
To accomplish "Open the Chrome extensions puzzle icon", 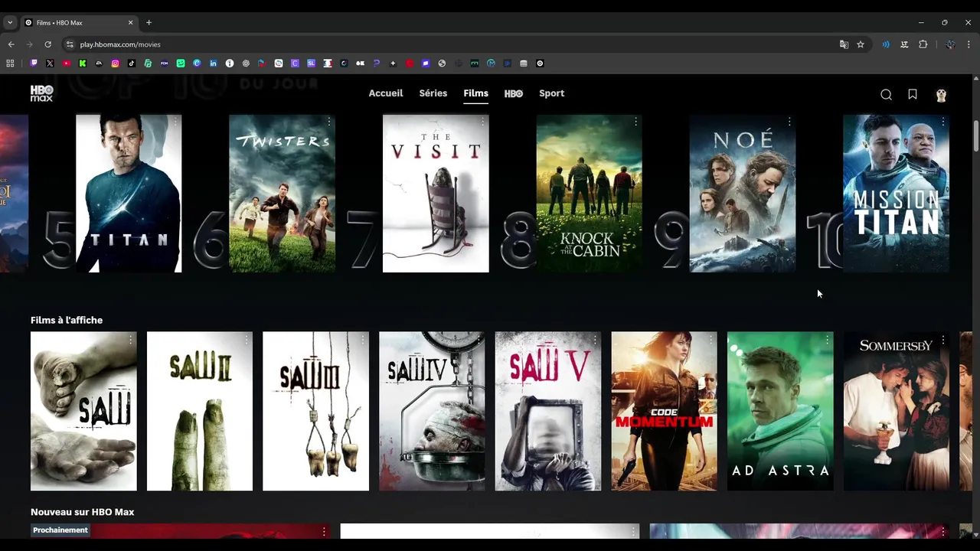I will (923, 44).
